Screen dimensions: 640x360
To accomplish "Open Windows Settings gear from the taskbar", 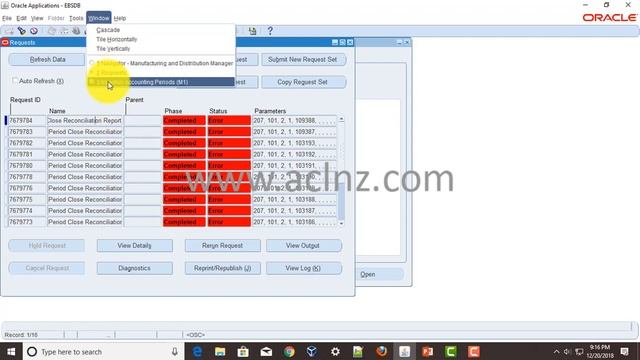I will (x=335, y=351).
